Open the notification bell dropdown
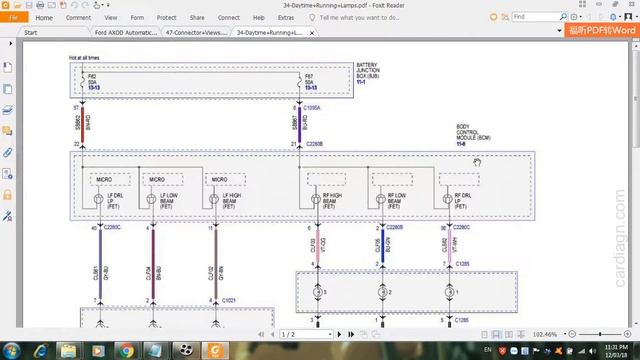Image resolution: width=640 pixels, height=360 pixels. click(x=615, y=17)
